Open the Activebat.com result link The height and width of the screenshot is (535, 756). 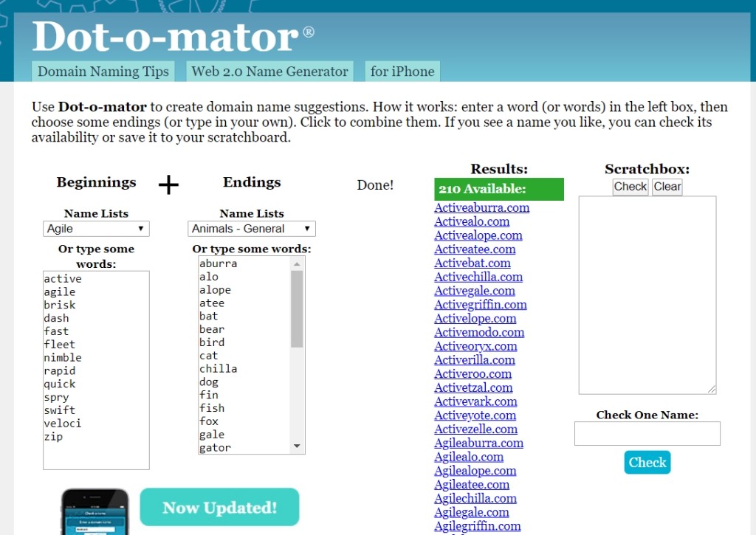click(x=472, y=263)
